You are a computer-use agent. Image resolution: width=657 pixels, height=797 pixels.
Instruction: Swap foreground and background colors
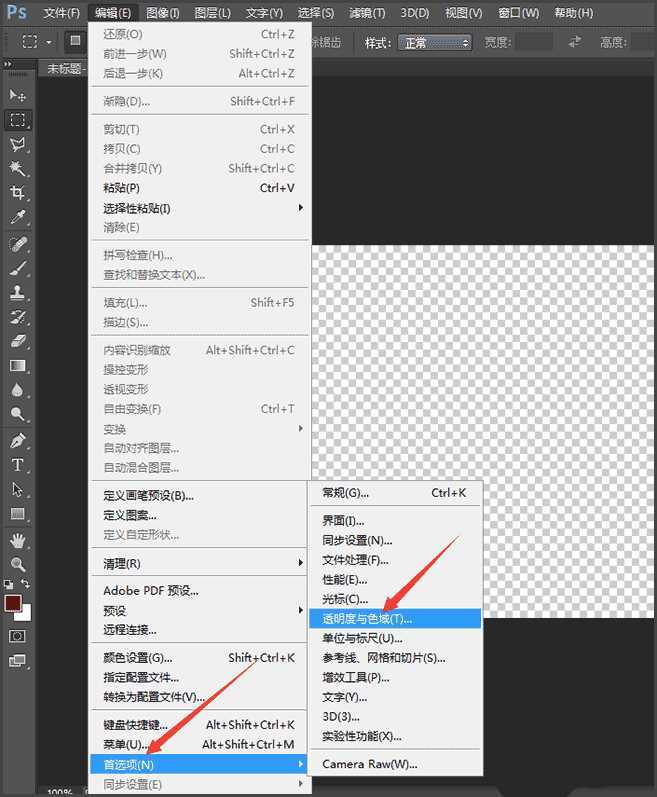(x=25, y=584)
